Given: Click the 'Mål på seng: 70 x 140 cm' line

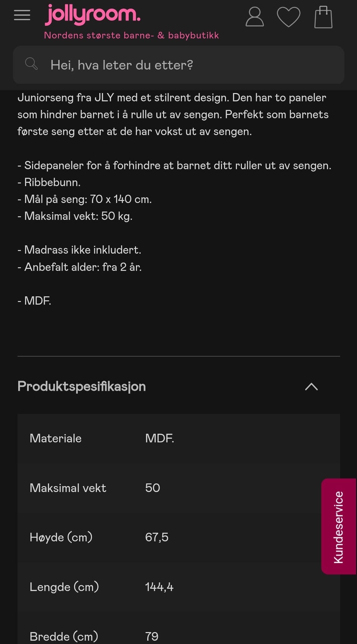Looking at the screenshot, I should click(84, 199).
